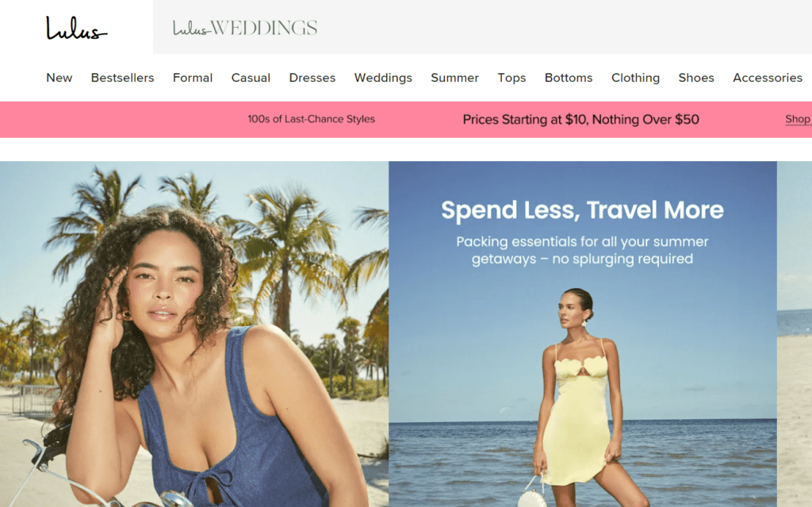The width and height of the screenshot is (812, 507).
Task: Click 'Spend Less, Travel More' headline
Action: tap(582, 210)
